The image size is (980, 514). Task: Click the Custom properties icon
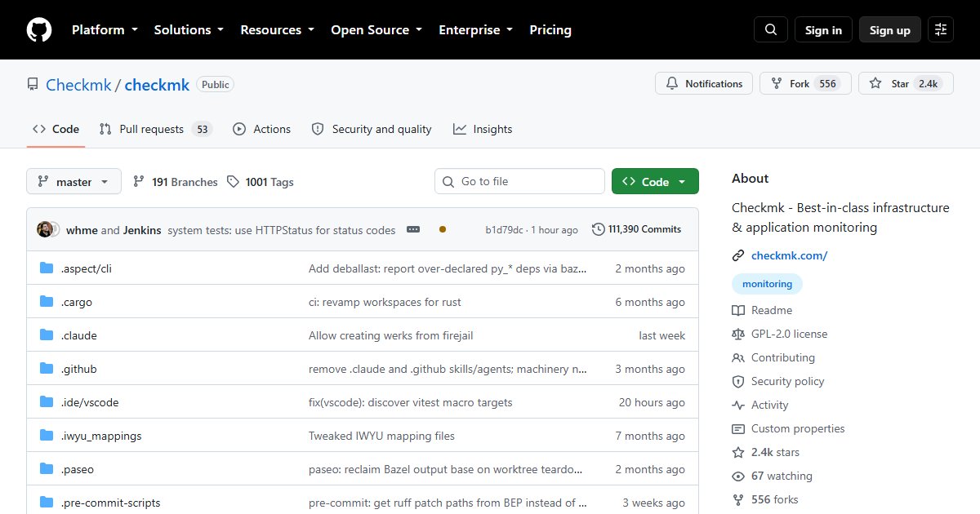[738, 428]
